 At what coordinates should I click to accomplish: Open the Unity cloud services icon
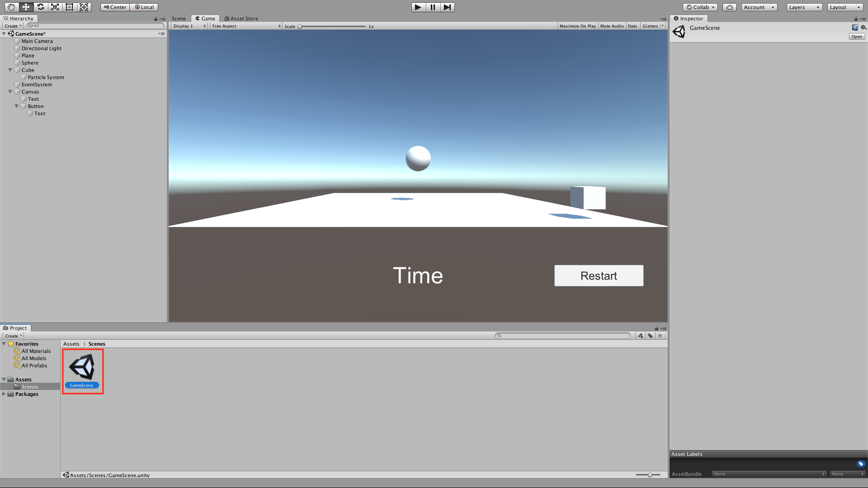coord(729,7)
